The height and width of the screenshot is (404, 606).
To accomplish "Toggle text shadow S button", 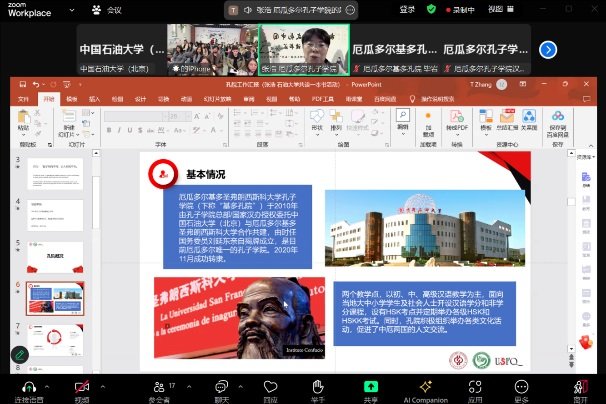I will point(140,130).
